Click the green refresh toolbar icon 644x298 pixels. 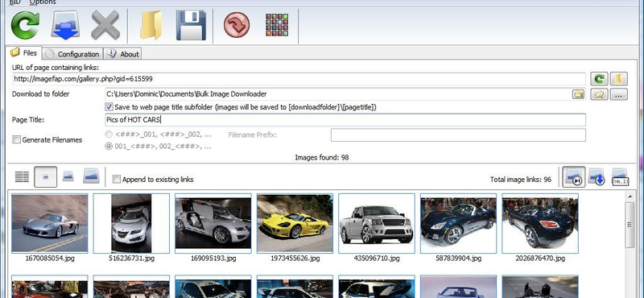click(25, 26)
